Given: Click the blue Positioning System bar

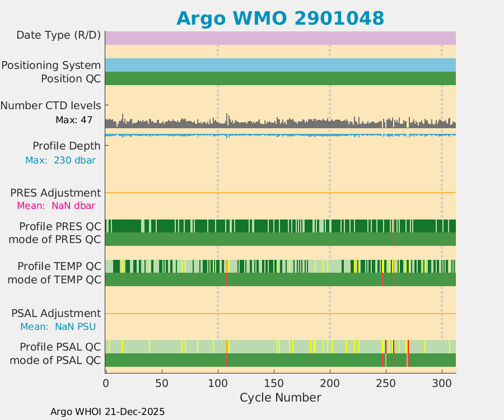Looking at the screenshot, I should pyautogui.click(x=280, y=65).
